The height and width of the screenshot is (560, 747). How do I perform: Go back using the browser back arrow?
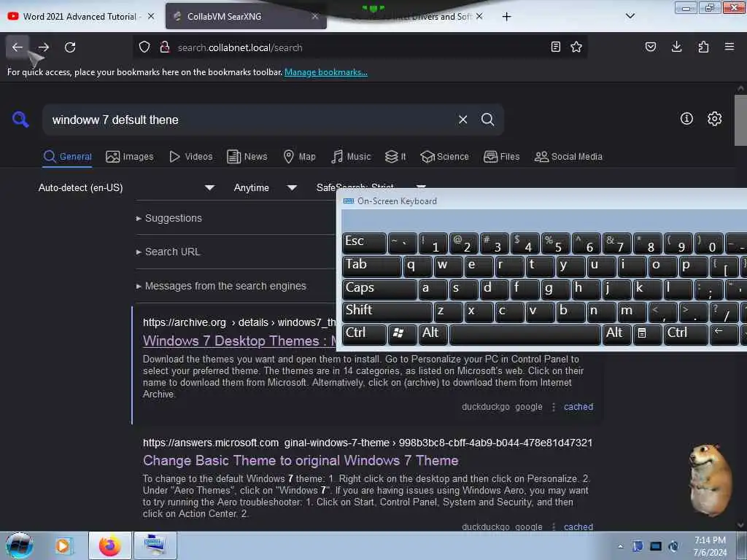pos(18,47)
